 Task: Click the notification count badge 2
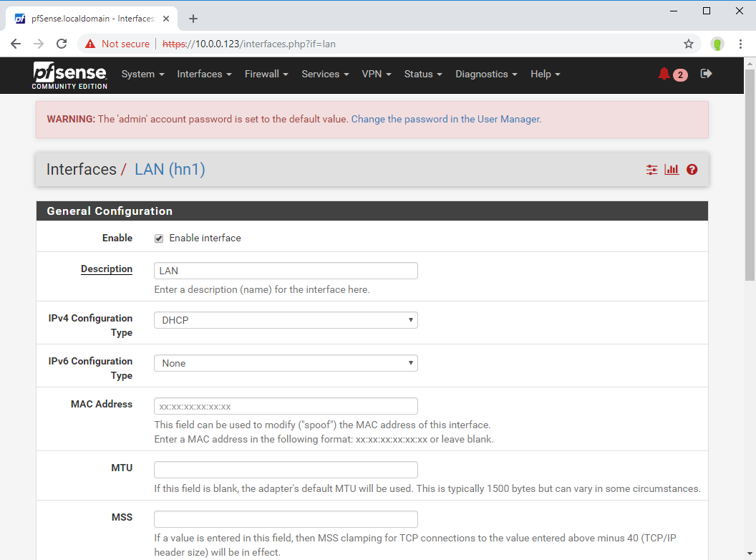click(x=680, y=74)
